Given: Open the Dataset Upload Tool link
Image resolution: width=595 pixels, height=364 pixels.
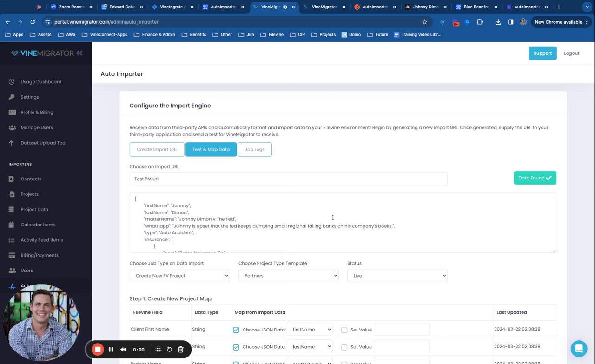Looking at the screenshot, I should 44,143.
